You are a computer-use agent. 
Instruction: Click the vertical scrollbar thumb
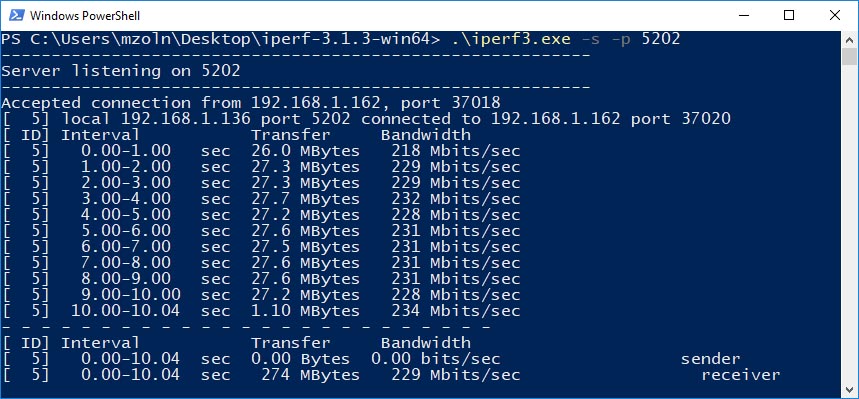(x=849, y=56)
